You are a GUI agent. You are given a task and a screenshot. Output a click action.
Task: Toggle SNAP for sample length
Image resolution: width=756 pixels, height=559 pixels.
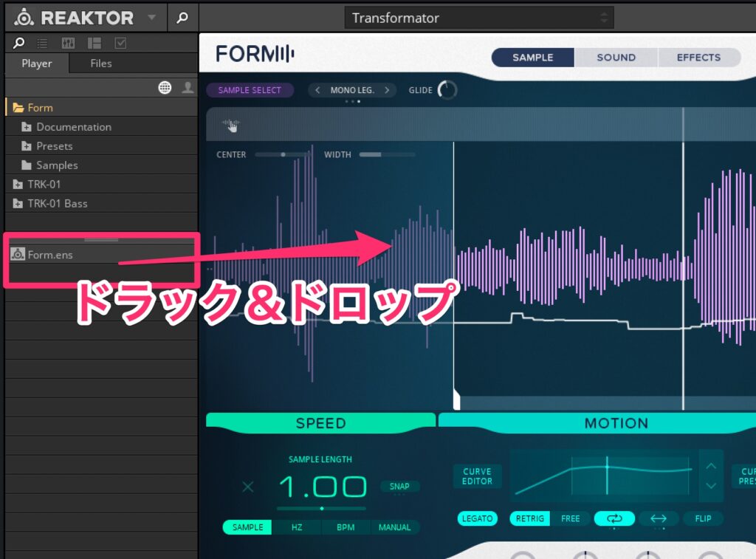399,486
